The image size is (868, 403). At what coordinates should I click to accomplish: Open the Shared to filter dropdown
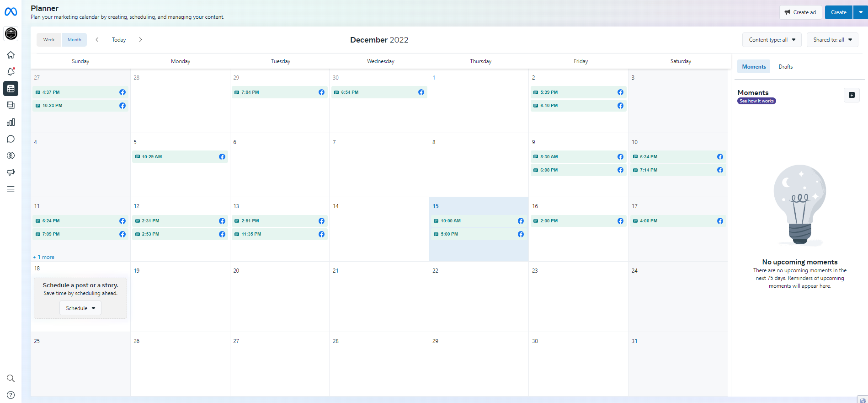pos(832,40)
